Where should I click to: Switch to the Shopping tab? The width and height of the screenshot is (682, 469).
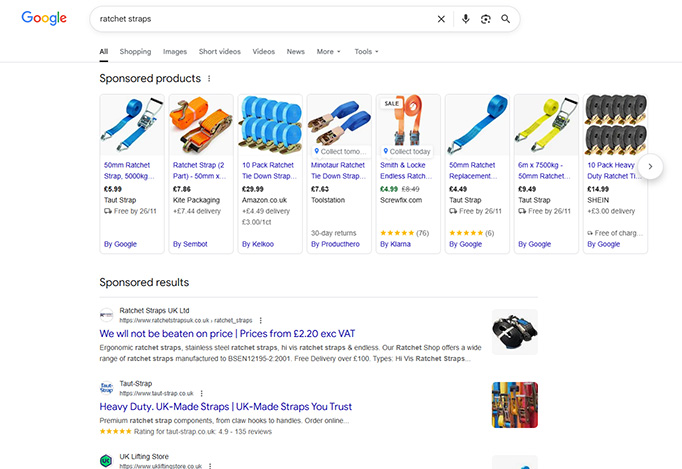135,51
